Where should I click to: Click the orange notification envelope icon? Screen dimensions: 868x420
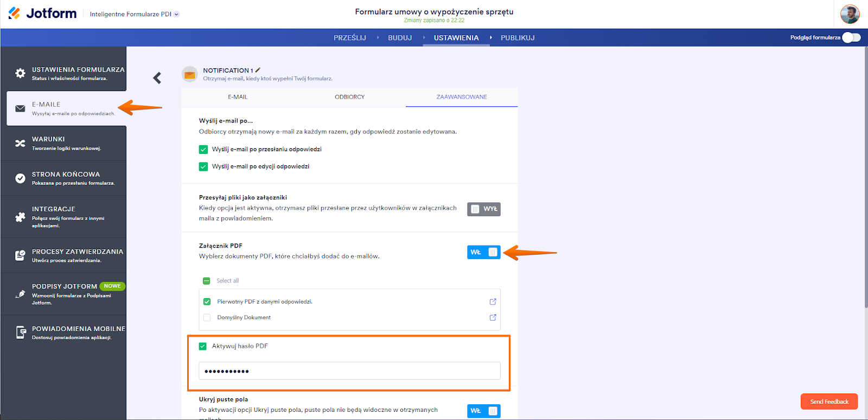pos(190,75)
